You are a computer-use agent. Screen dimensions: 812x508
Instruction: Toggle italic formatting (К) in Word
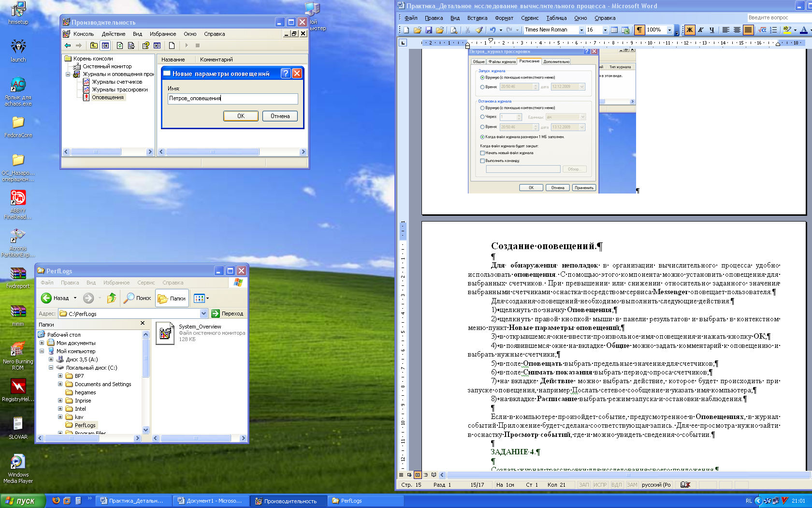701,30
